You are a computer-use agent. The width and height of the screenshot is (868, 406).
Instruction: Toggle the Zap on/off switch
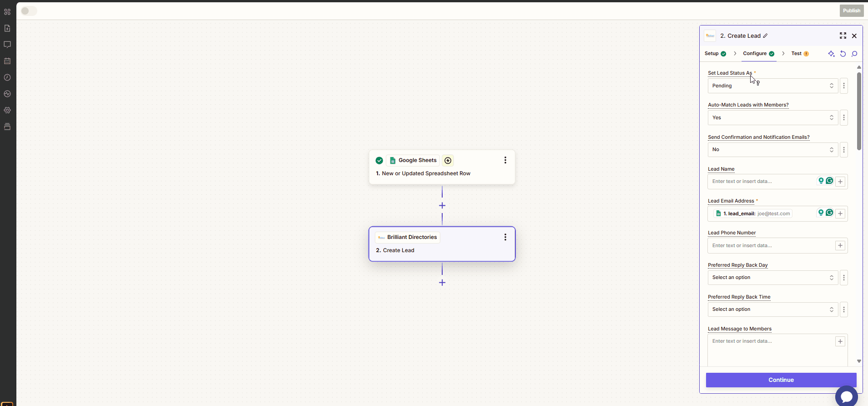[29, 11]
